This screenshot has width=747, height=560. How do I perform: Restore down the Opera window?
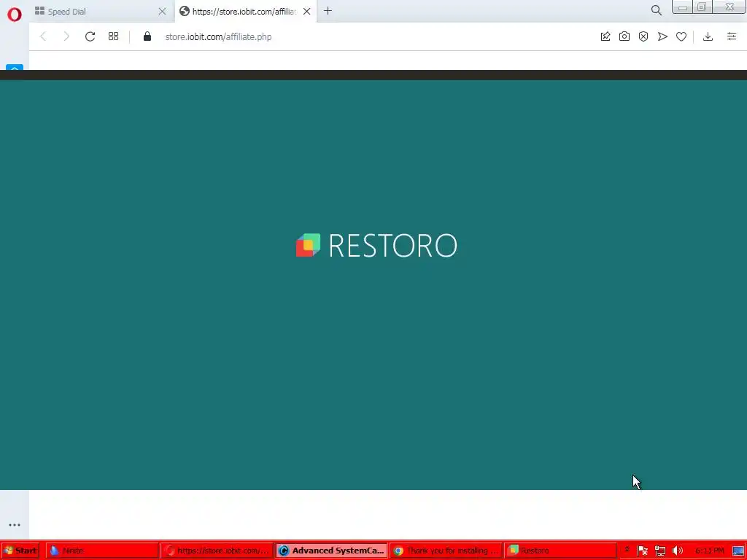point(701,7)
